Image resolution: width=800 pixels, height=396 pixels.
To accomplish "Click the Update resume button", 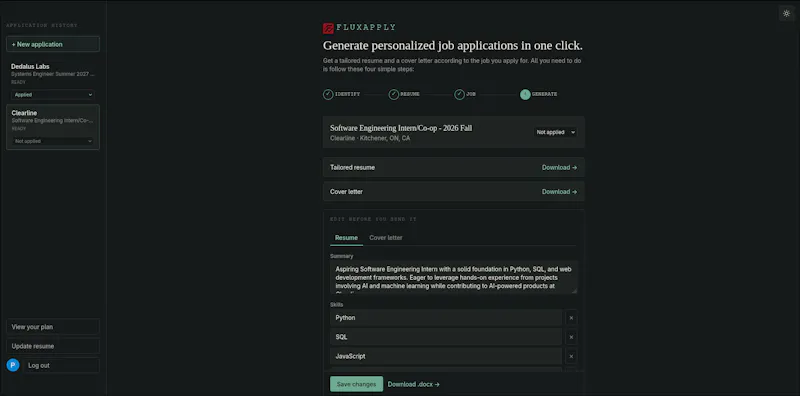I will pyautogui.click(x=53, y=346).
